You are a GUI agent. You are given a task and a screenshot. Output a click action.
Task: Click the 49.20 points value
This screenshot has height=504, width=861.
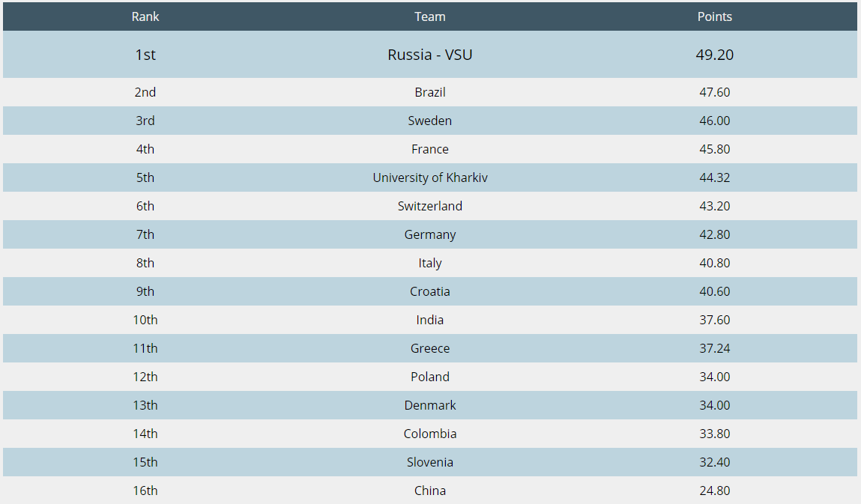[715, 55]
